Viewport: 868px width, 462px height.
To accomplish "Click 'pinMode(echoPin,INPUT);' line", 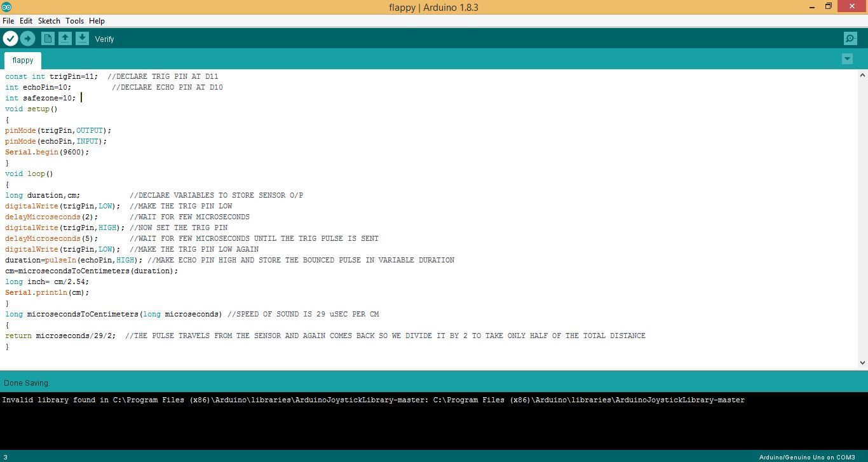I will [56, 141].
